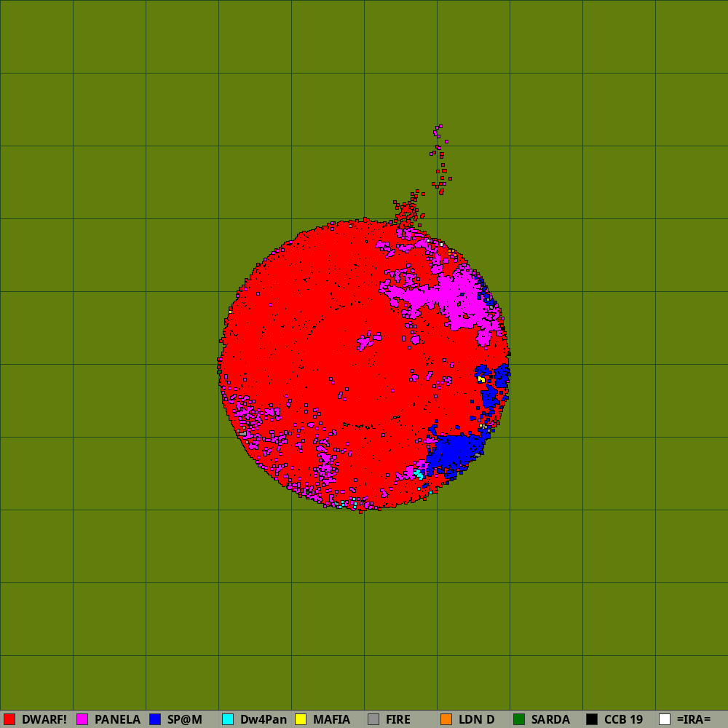Select the "DWARF!" legend label

point(44,720)
